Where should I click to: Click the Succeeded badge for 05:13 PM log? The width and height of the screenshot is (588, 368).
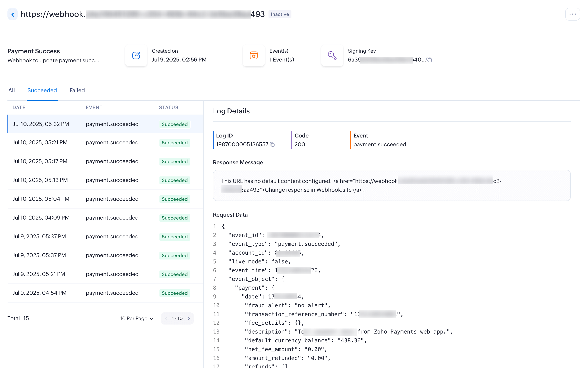coord(175,180)
